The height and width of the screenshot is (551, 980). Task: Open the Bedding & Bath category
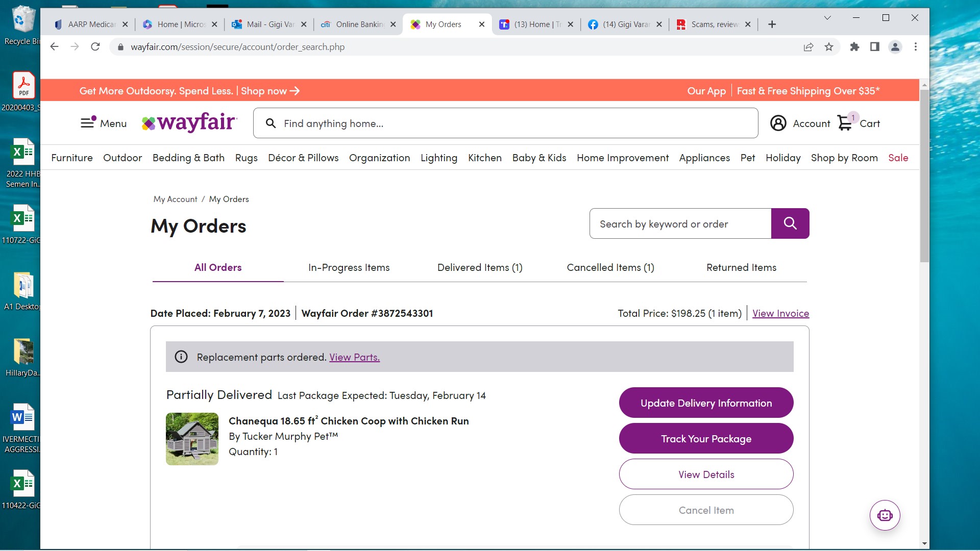click(x=188, y=158)
